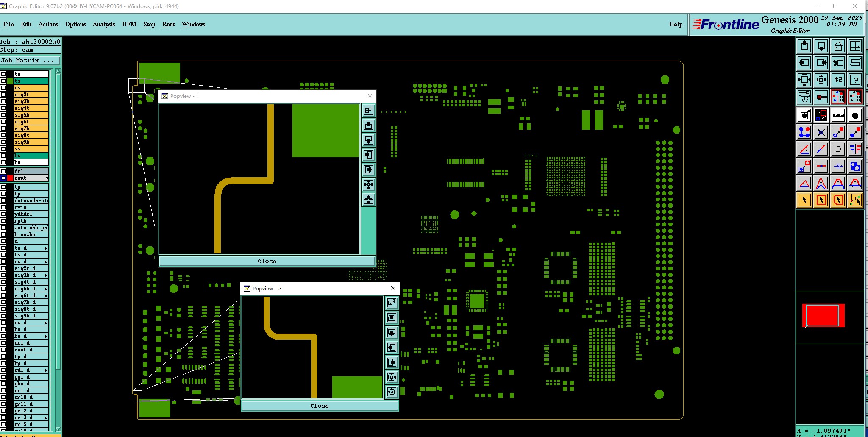Select the net select arrow tool

(855, 200)
